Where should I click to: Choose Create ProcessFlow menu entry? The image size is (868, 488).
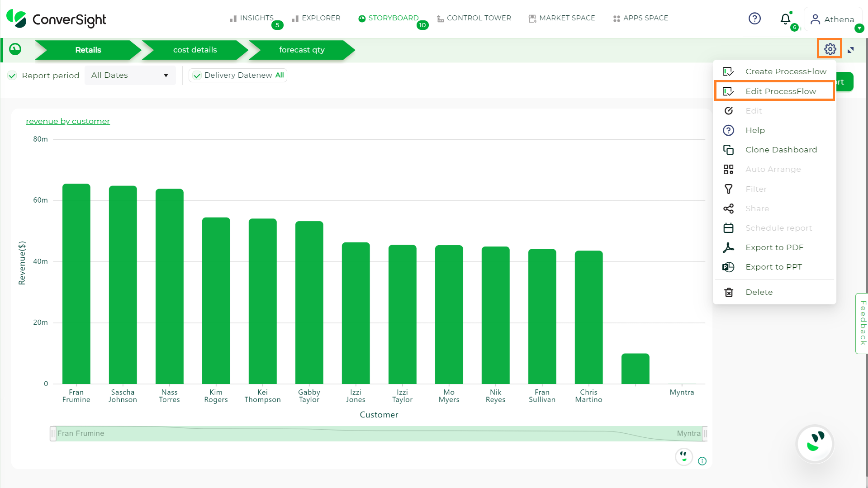coord(774,71)
